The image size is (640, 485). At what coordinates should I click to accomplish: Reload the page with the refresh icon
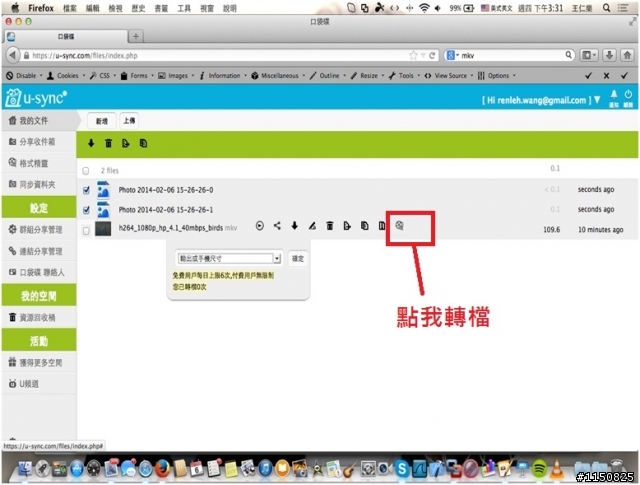pos(432,56)
